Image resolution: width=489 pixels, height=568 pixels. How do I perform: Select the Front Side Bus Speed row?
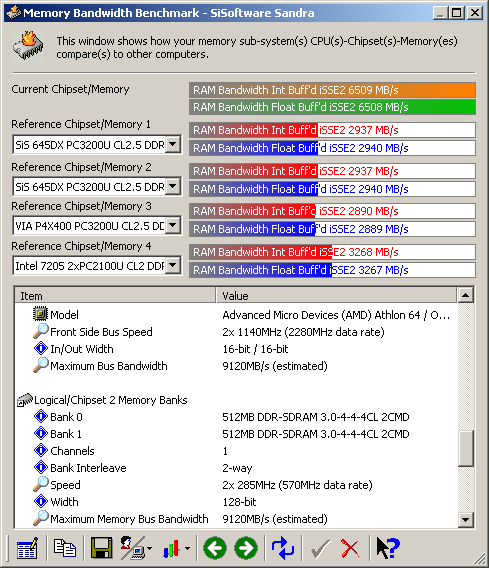click(x=235, y=332)
